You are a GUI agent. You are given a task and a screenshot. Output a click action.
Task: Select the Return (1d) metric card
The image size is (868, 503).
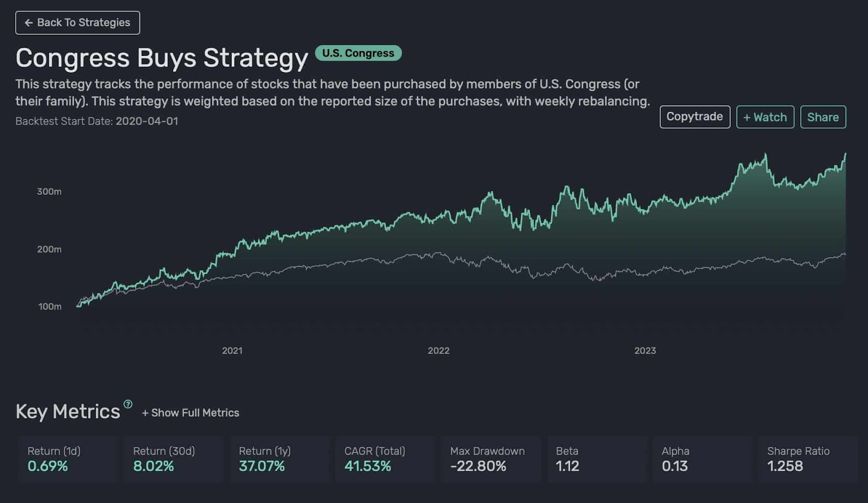tap(68, 459)
